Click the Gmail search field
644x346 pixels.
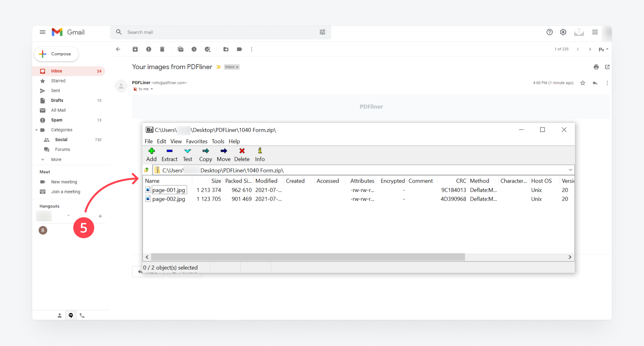[221, 32]
